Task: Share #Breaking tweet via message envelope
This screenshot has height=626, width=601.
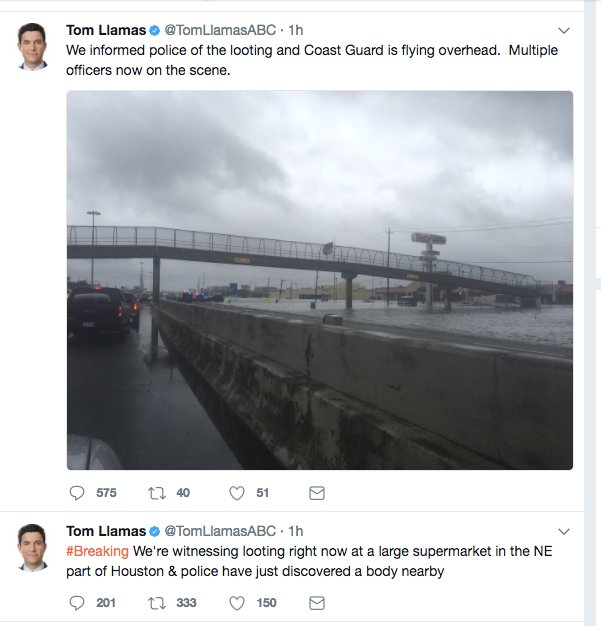Action: pos(317,603)
